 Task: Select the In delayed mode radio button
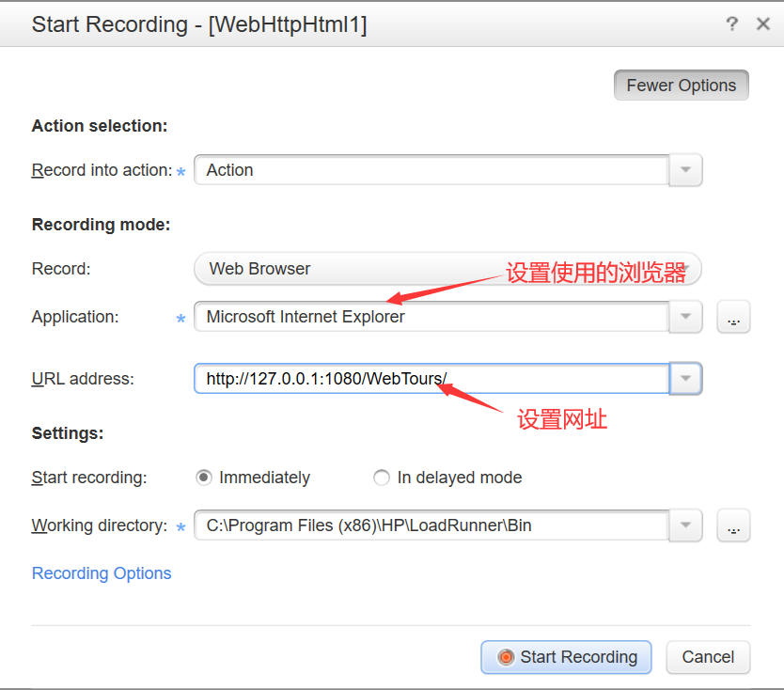[x=382, y=478]
